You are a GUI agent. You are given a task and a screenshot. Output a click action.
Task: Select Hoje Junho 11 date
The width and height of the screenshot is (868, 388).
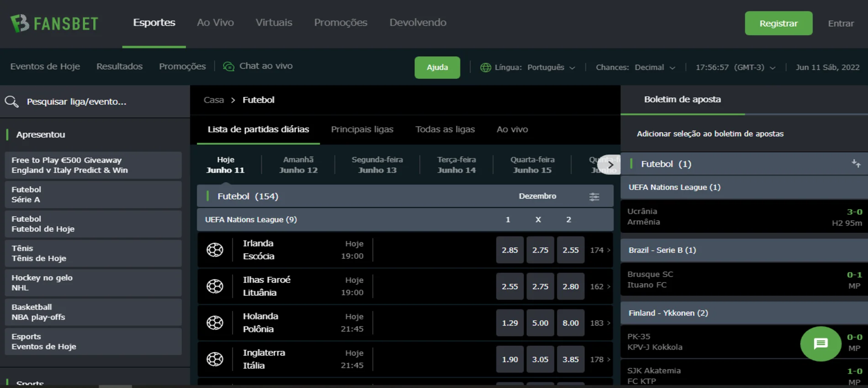226,165
